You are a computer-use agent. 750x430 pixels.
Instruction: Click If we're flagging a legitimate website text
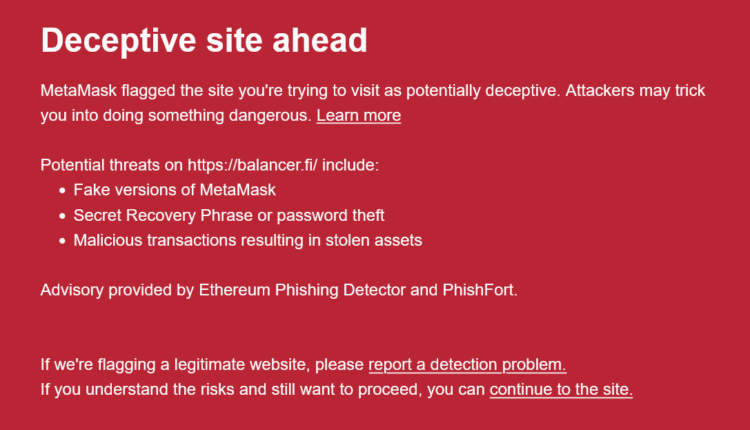pyautogui.click(x=202, y=363)
